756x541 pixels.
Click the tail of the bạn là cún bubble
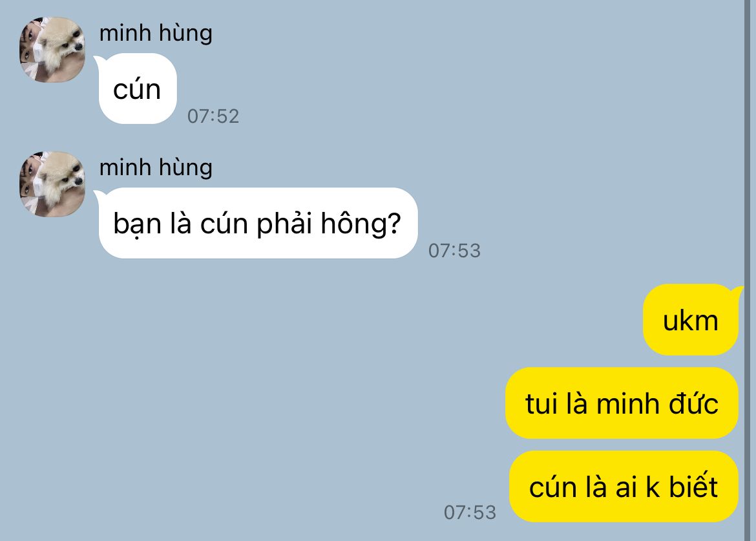point(98,195)
